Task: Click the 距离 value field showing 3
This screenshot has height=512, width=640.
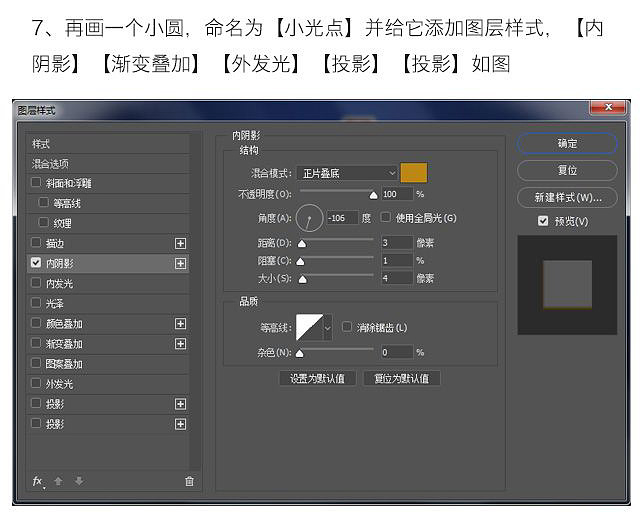Action: tap(397, 243)
